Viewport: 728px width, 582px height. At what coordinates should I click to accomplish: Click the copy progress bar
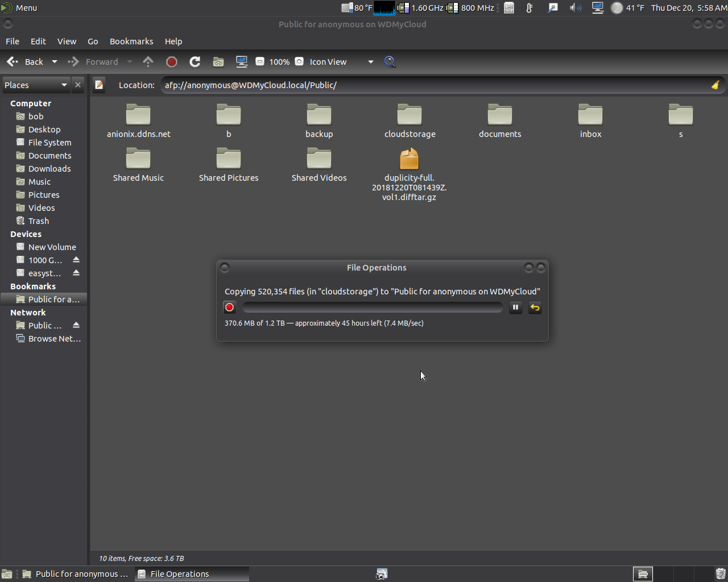[373, 307]
